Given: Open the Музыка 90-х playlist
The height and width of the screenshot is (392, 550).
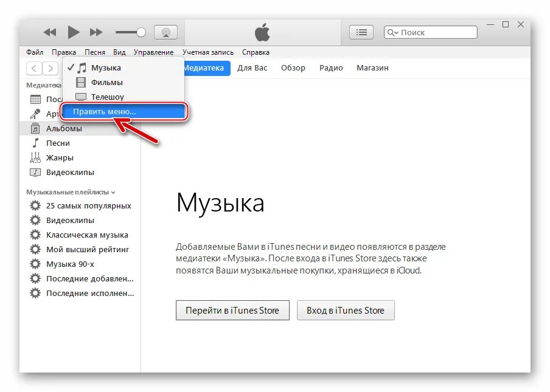Looking at the screenshot, I should point(80,264).
